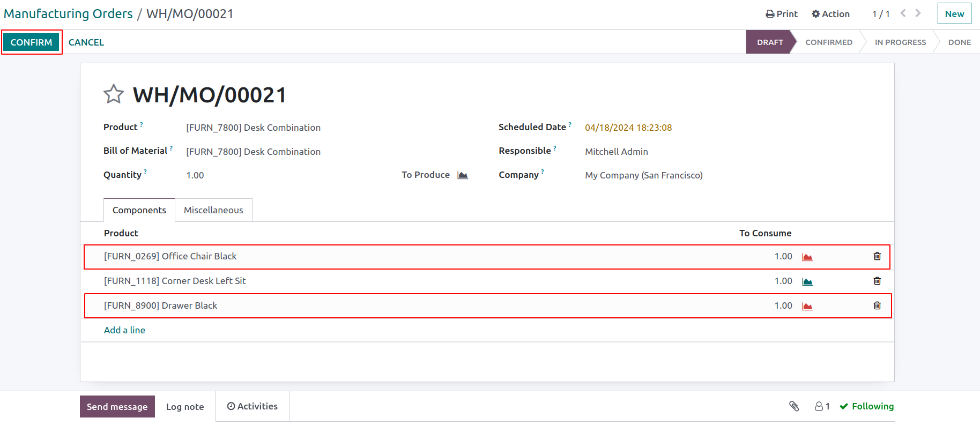Click the record pager 1 / 1

click(880, 14)
